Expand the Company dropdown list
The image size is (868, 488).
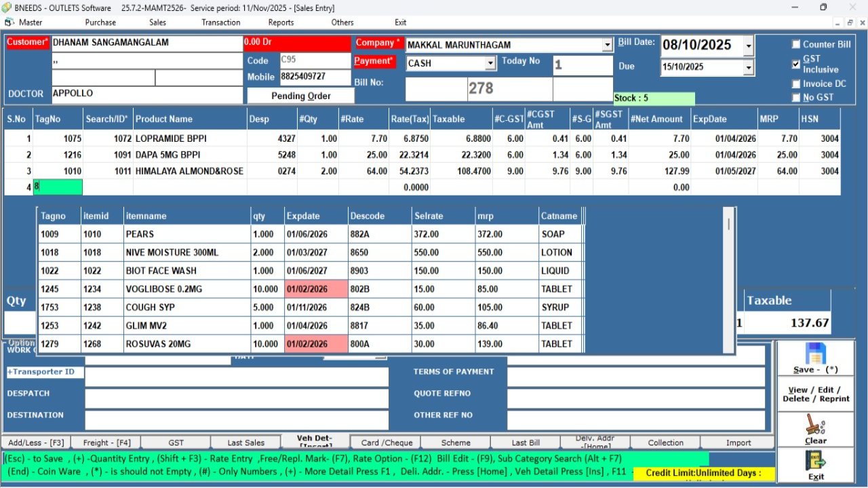coord(607,45)
